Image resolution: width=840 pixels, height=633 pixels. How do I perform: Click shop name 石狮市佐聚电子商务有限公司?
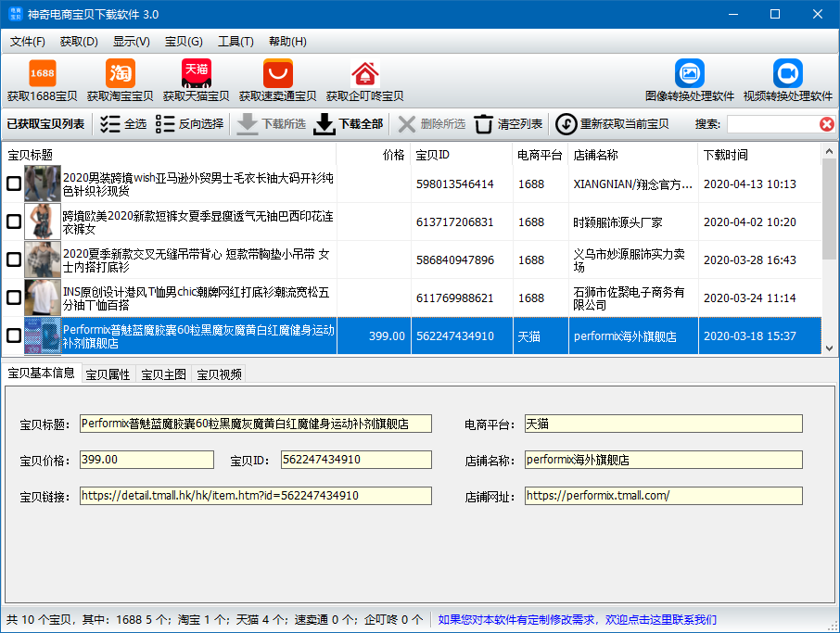(x=629, y=298)
